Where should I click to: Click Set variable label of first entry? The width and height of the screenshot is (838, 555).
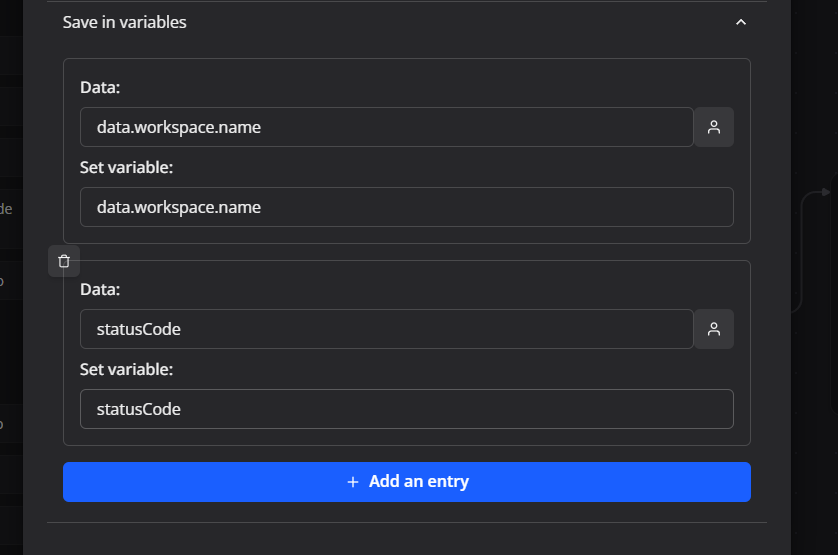point(127,168)
